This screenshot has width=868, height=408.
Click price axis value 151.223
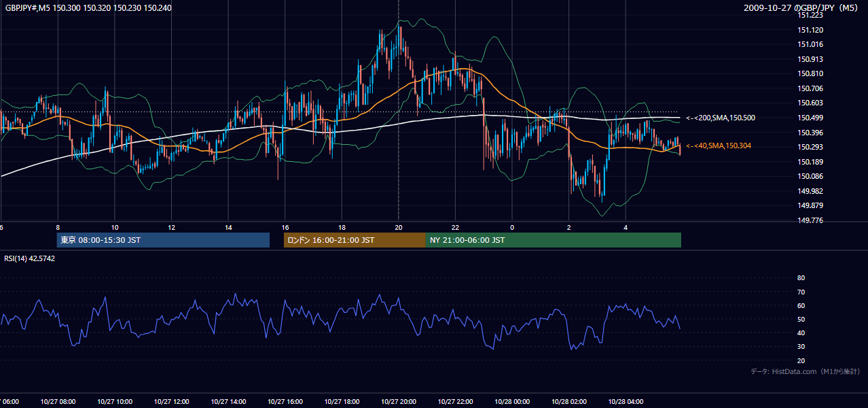tap(812, 16)
